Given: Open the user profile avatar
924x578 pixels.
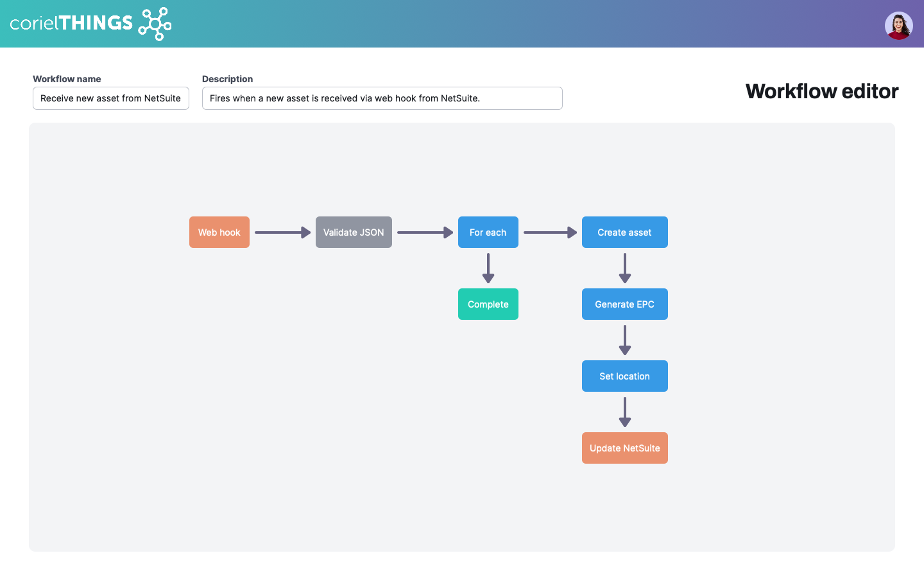Looking at the screenshot, I should (x=898, y=26).
